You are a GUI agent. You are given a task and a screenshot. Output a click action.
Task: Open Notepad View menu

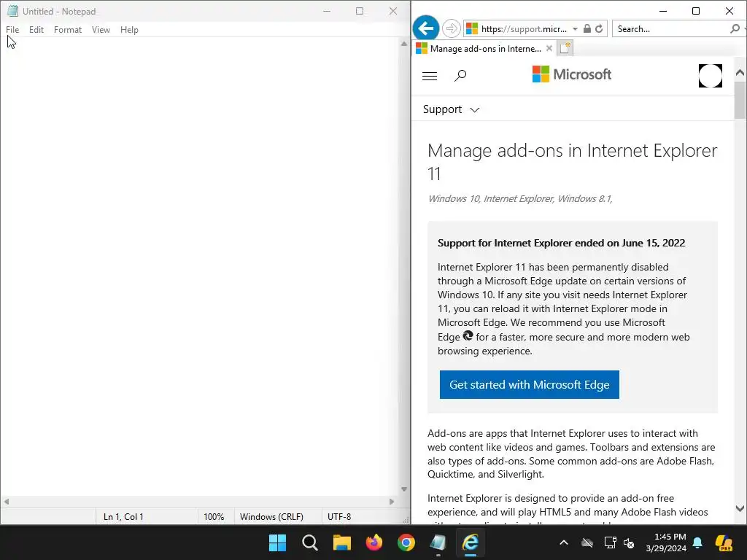(101, 29)
